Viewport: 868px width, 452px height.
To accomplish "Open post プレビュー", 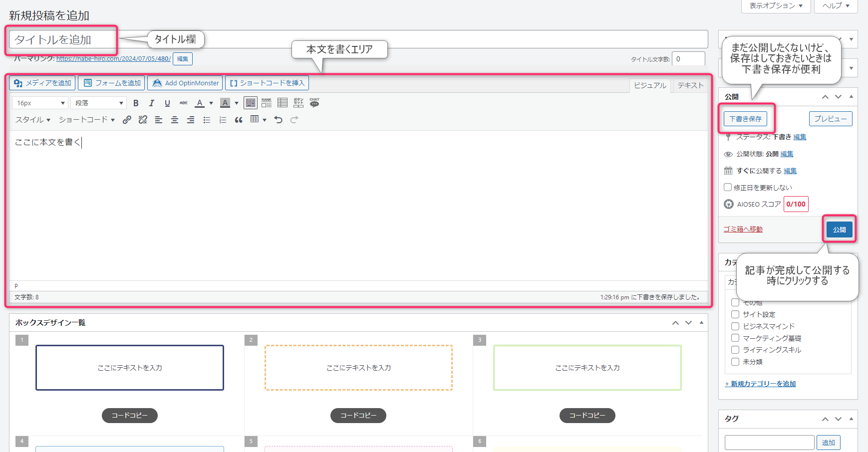I will pyautogui.click(x=831, y=119).
